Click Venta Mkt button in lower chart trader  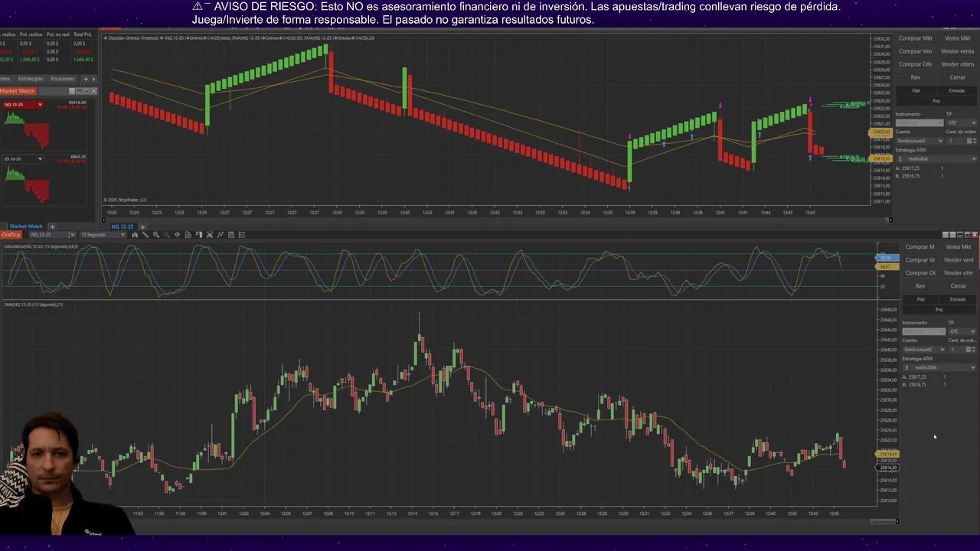959,247
